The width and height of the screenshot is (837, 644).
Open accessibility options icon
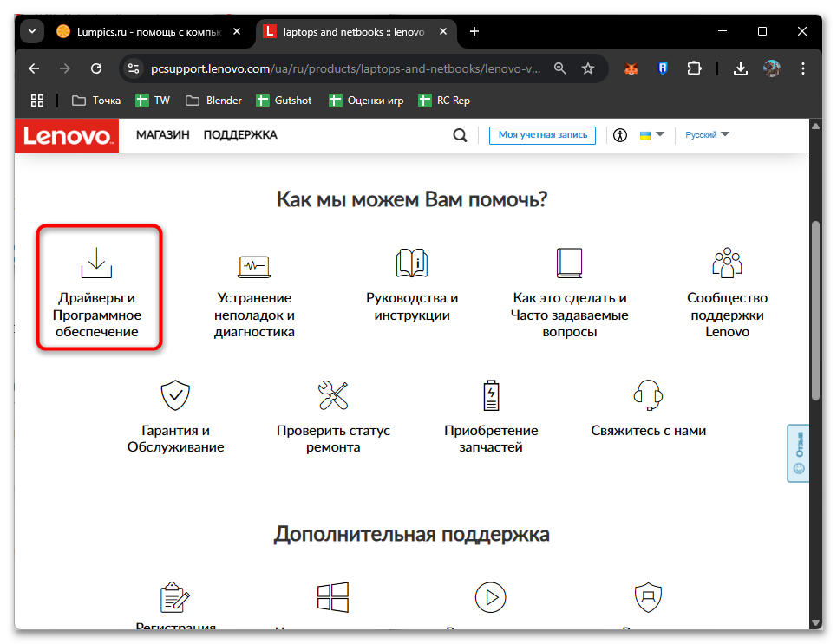[620, 135]
